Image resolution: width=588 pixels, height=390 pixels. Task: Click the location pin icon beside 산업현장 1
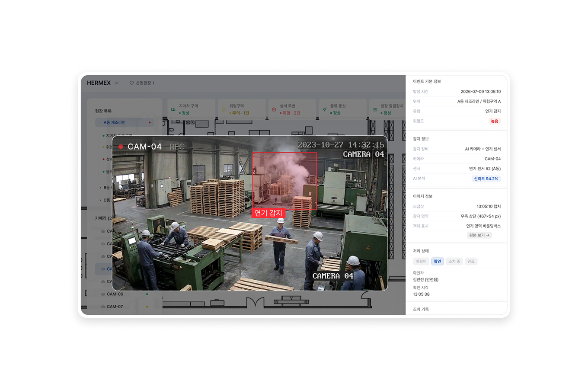pos(131,83)
